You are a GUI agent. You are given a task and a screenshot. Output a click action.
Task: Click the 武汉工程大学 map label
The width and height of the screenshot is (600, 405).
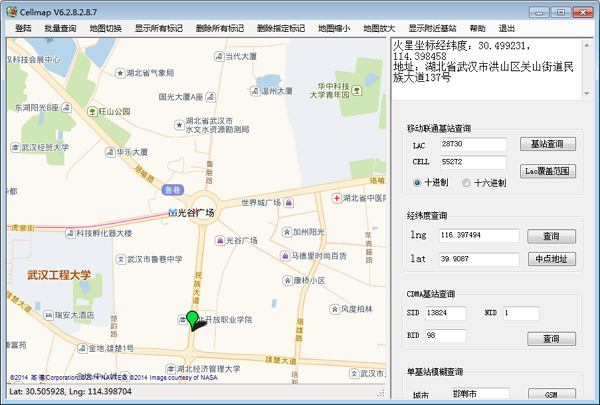point(59,275)
